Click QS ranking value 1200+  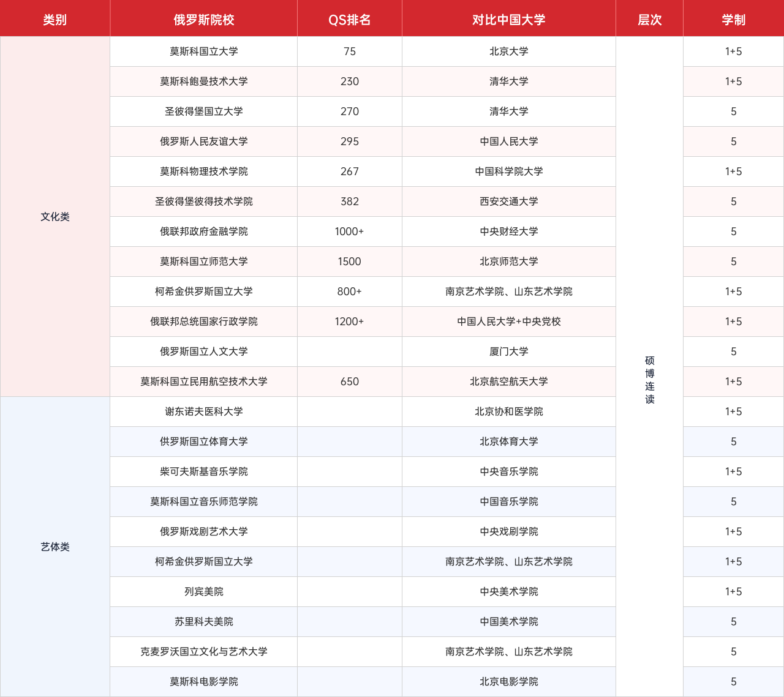[350, 322]
